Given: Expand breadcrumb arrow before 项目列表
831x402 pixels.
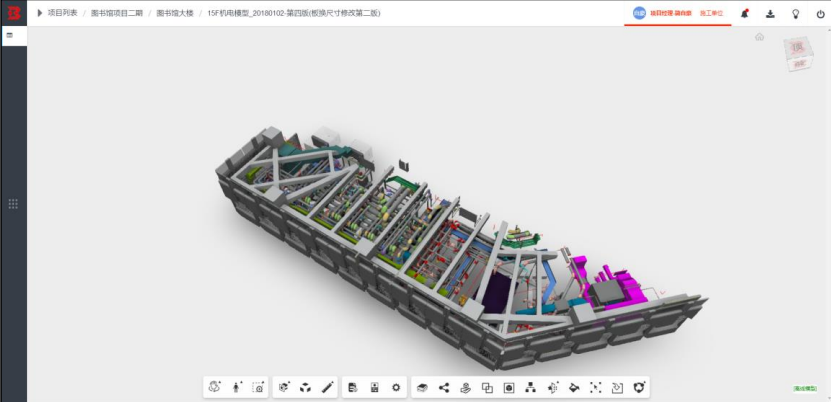Looking at the screenshot, I should (40, 13).
